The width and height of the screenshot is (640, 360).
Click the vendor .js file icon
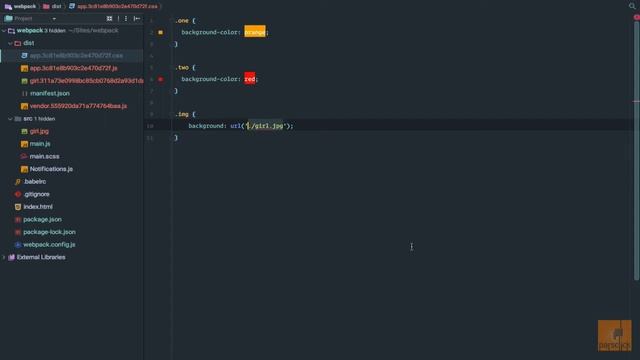click(x=24, y=106)
